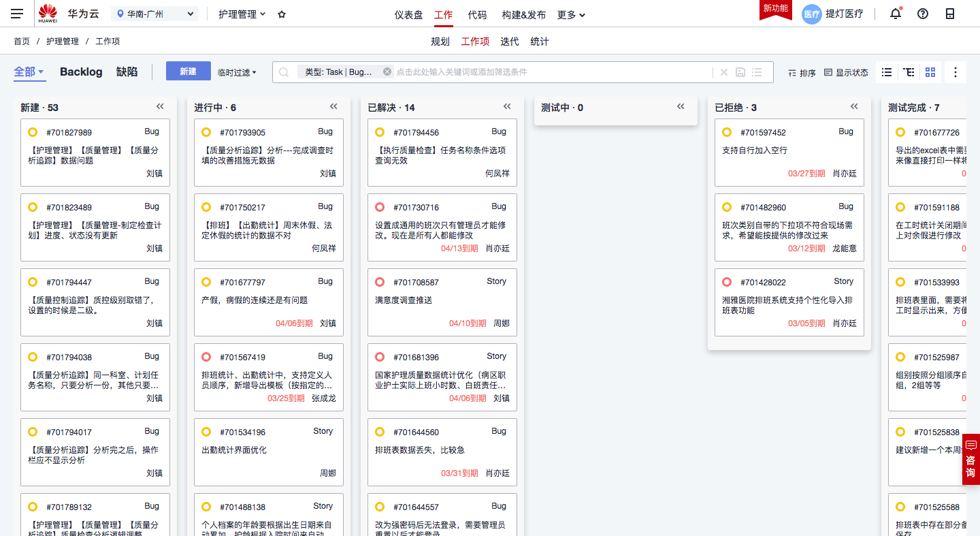Open the 华南-广州 region dropdown
Screen dimensions: 980x536
tap(154, 13)
